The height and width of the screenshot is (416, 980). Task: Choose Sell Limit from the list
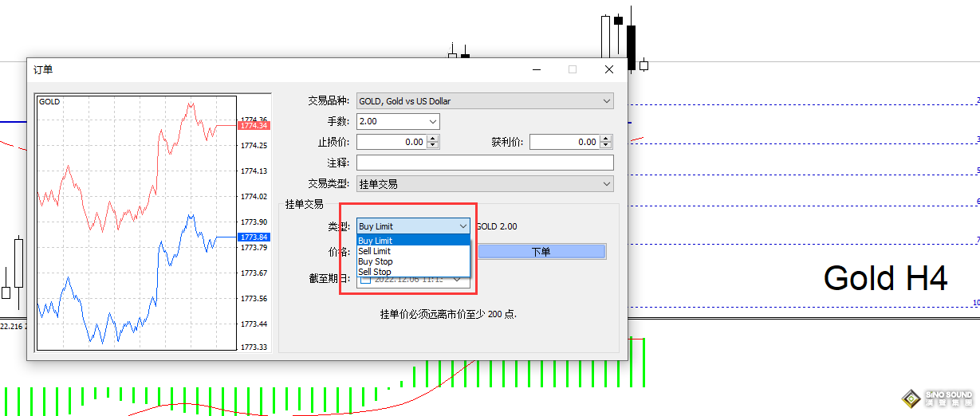[413, 251]
